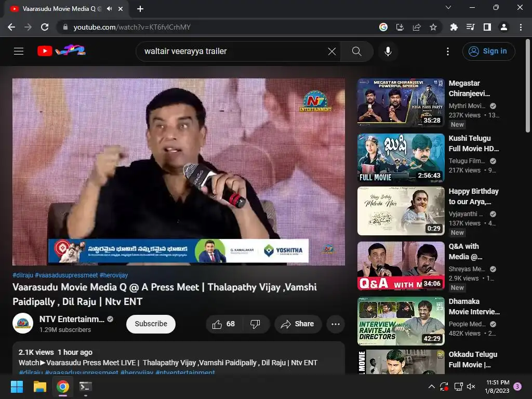Open Dhamaka Movie Intervie... video title
The height and width of the screenshot is (399, 532).
tap(474, 307)
